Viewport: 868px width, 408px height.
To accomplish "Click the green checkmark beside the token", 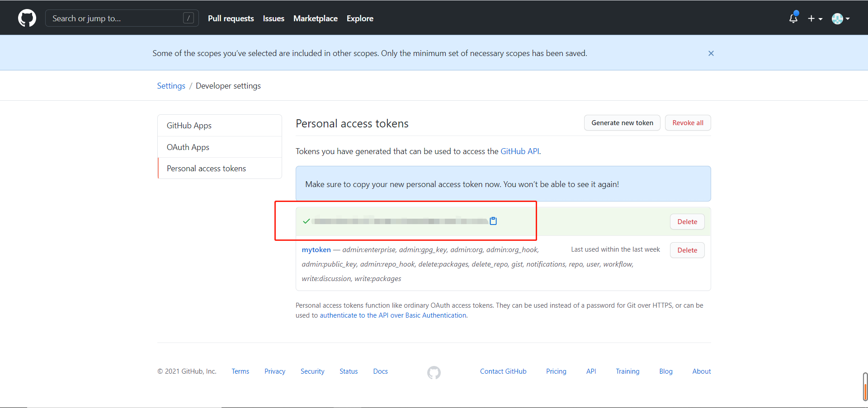I will [x=307, y=221].
